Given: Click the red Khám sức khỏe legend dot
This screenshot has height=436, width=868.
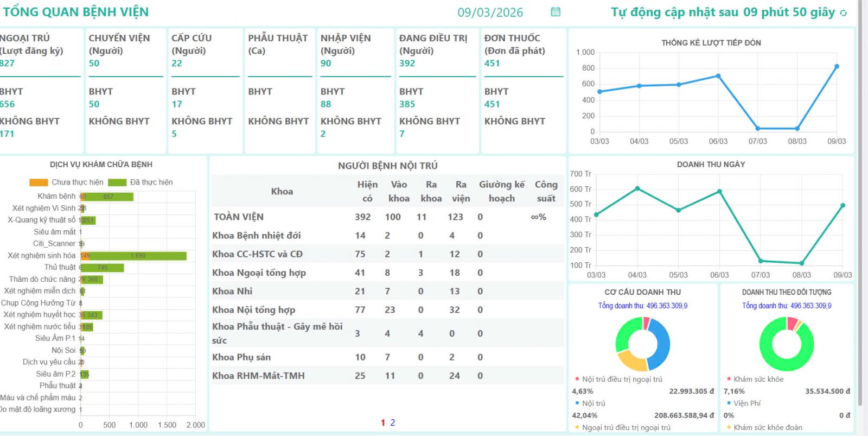Looking at the screenshot, I should click(729, 379).
